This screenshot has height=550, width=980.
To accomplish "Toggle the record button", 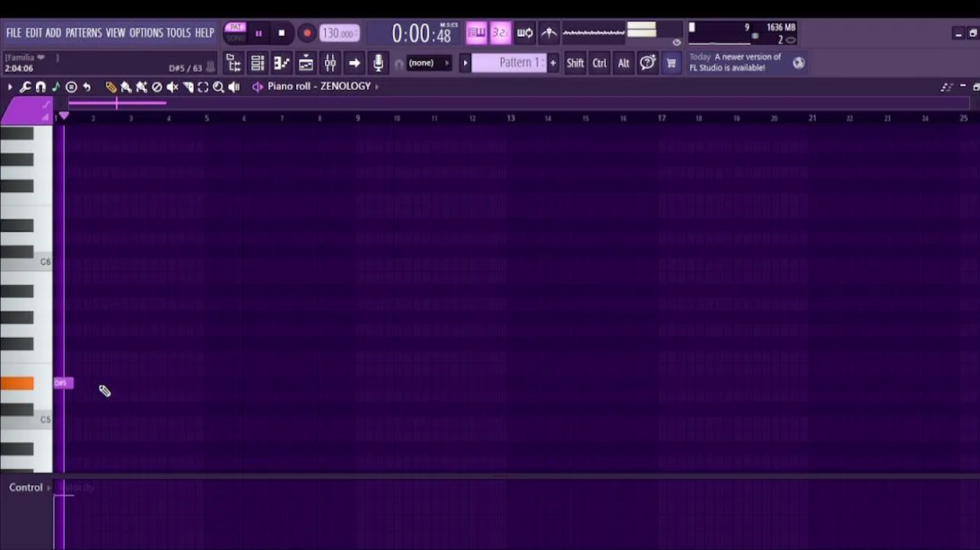I will pos(307,34).
